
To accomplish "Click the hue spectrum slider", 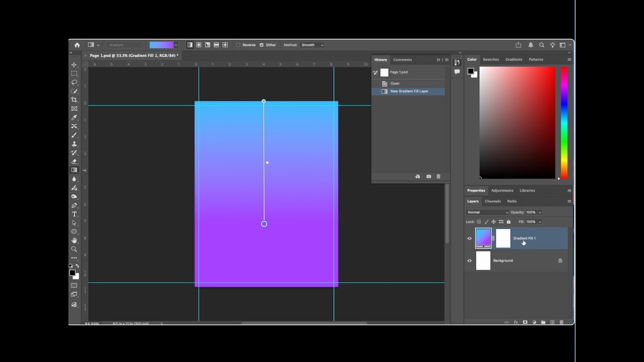I will [564, 123].
